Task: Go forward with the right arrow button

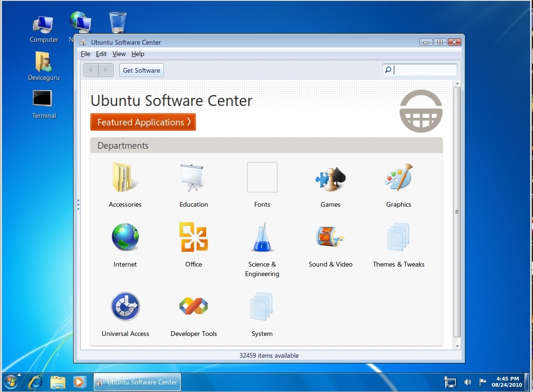Action: (106, 70)
